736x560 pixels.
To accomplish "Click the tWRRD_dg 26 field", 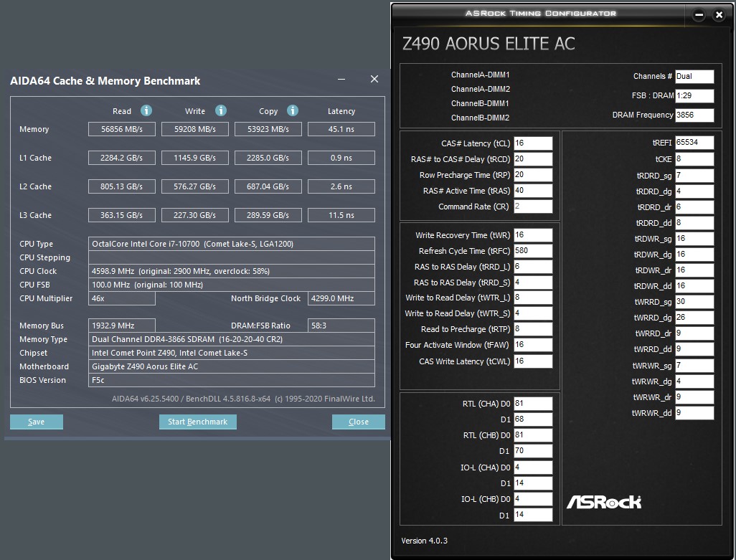I will pos(694,318).
